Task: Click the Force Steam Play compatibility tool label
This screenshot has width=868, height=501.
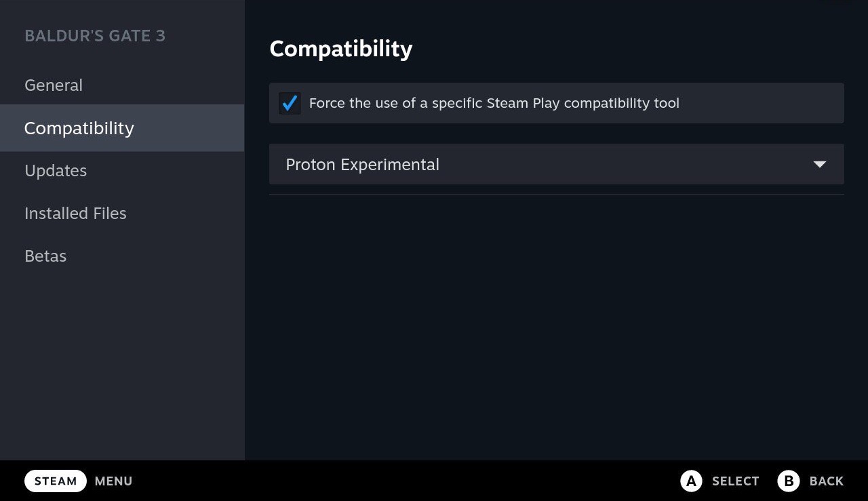Action: (494, 103)
